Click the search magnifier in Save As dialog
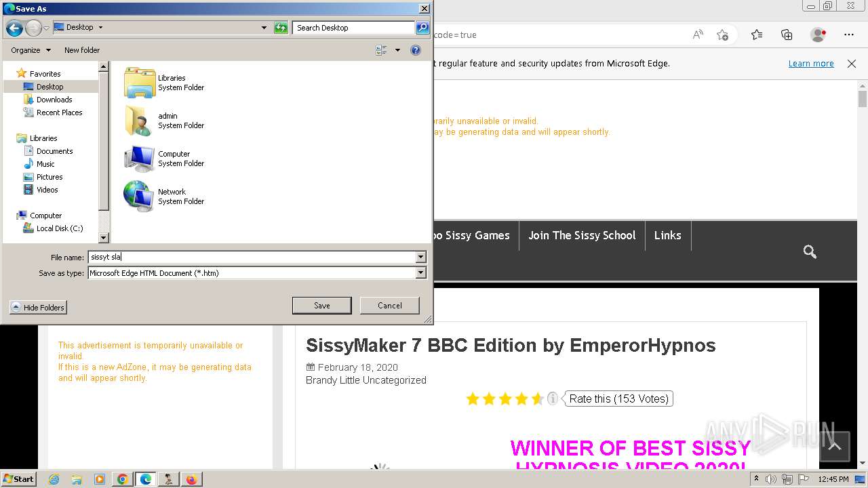This screenshot has height=488, width=868. tap(422, 28)
